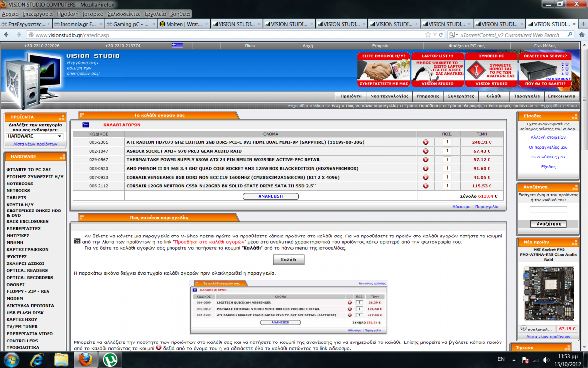Open the ΚΑΡΤΕΣ ΓΡΑΦΙΚΩΝ category
The image size is (588, 368).
coord(27,249)
